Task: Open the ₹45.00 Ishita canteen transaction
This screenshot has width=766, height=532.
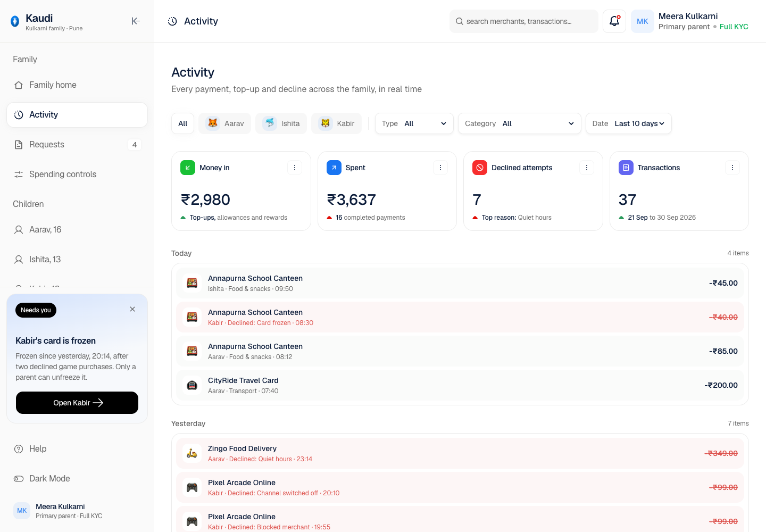Action: coord(460,283)
